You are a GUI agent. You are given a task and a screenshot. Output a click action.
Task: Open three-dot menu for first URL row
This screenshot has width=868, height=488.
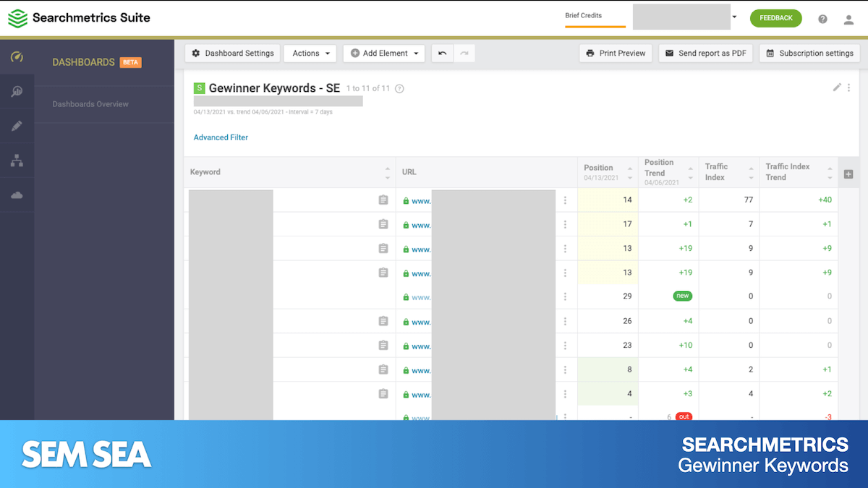tap(565, 200)
